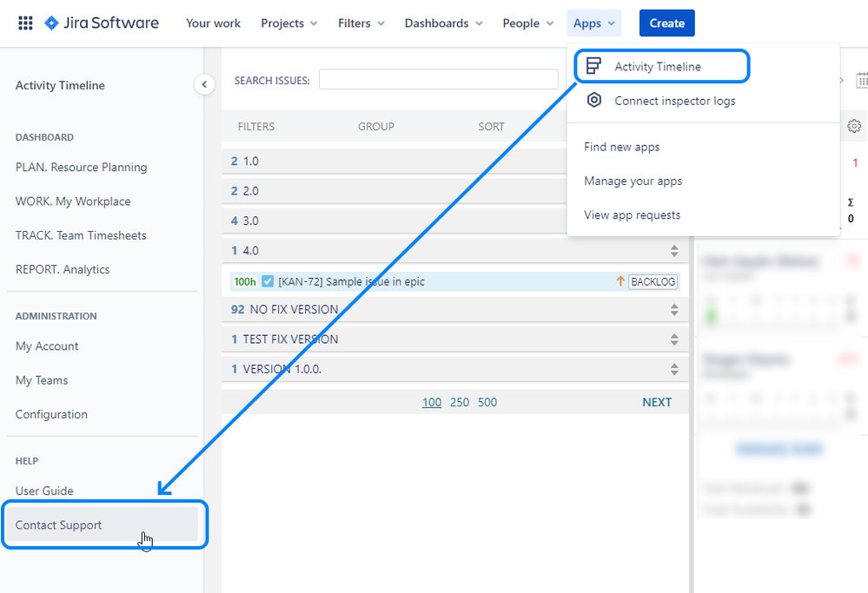This screenshot has height=593, width=868.
Task: Click the 100h estimate on KAN-72
Action: [245, 281]
